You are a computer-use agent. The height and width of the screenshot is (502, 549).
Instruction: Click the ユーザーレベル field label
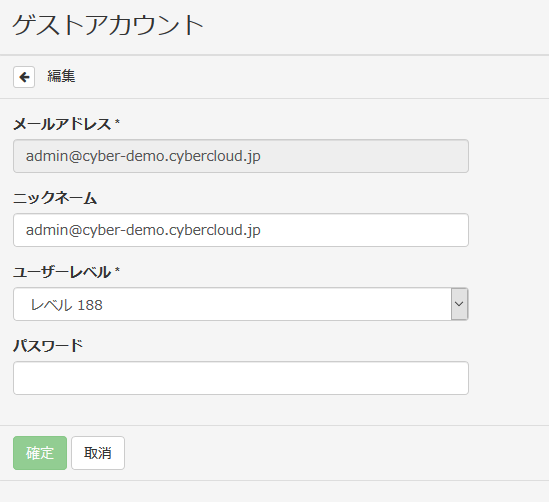(62, 272)
